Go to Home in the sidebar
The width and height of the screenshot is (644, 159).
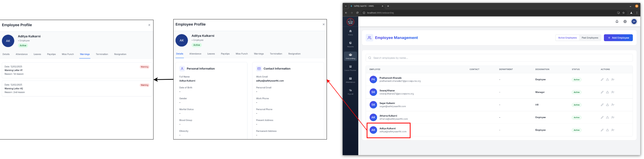pos(350,32)
